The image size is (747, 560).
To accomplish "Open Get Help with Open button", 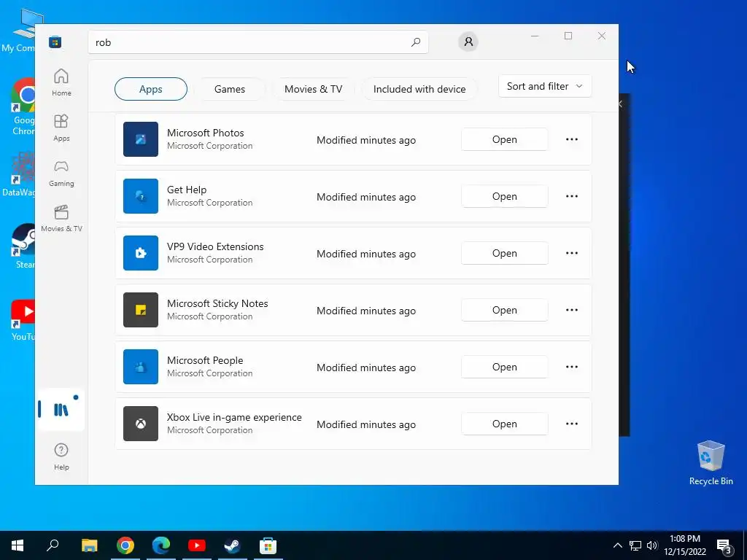I will point(505,196).
